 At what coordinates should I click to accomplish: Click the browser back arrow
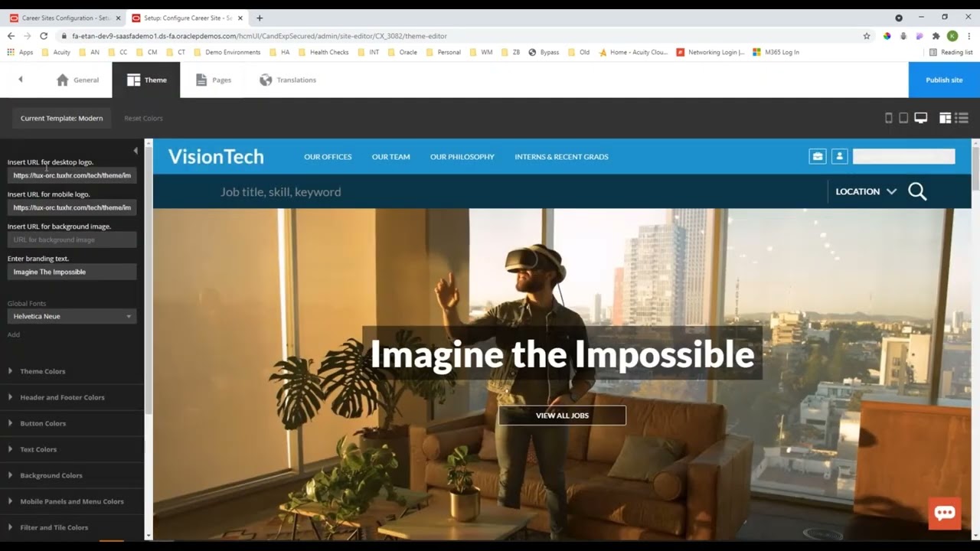coord(11,36)
